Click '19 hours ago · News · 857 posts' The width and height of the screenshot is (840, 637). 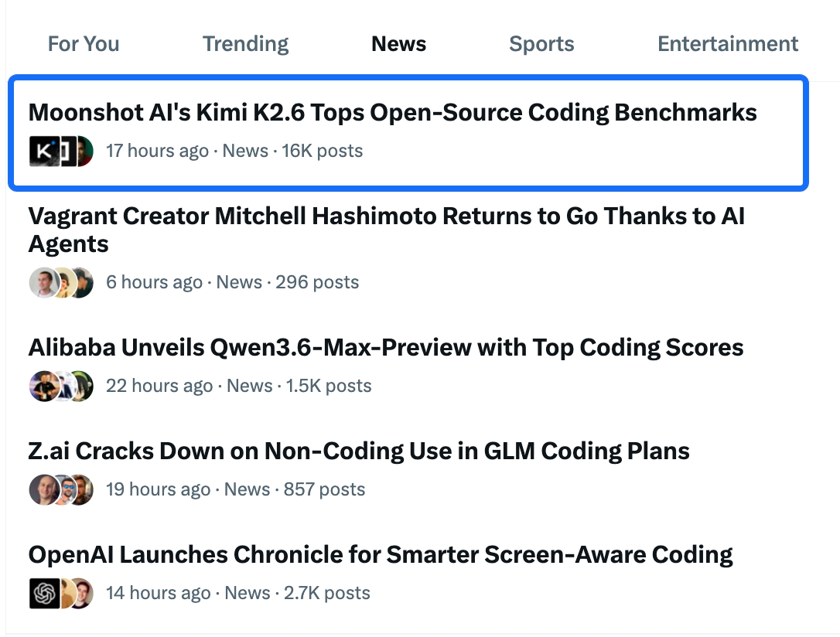tap(235, 489)
